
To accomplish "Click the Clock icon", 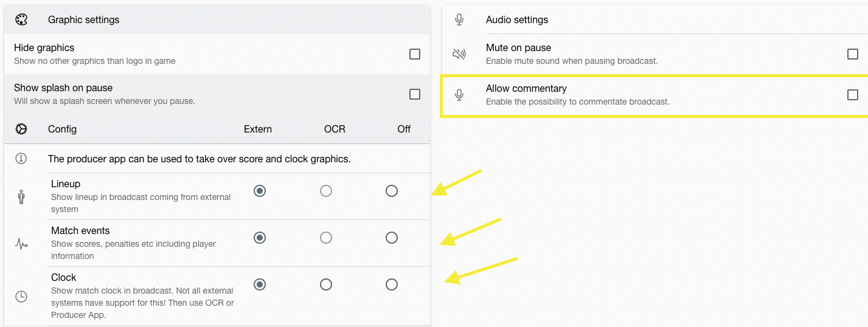I will point(21,297).
